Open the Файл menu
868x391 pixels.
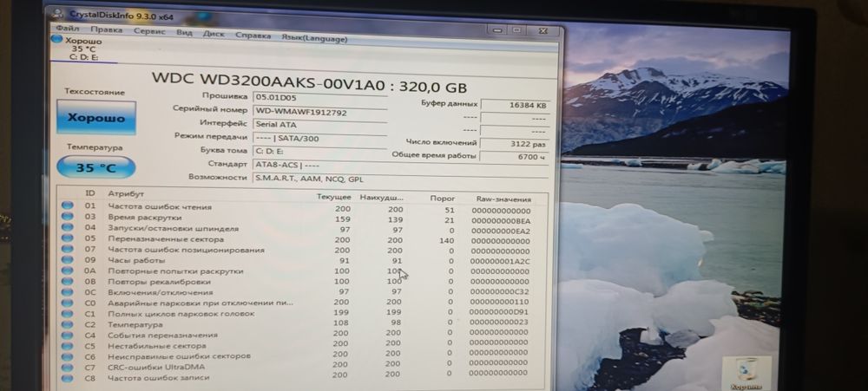click(67, 29)
